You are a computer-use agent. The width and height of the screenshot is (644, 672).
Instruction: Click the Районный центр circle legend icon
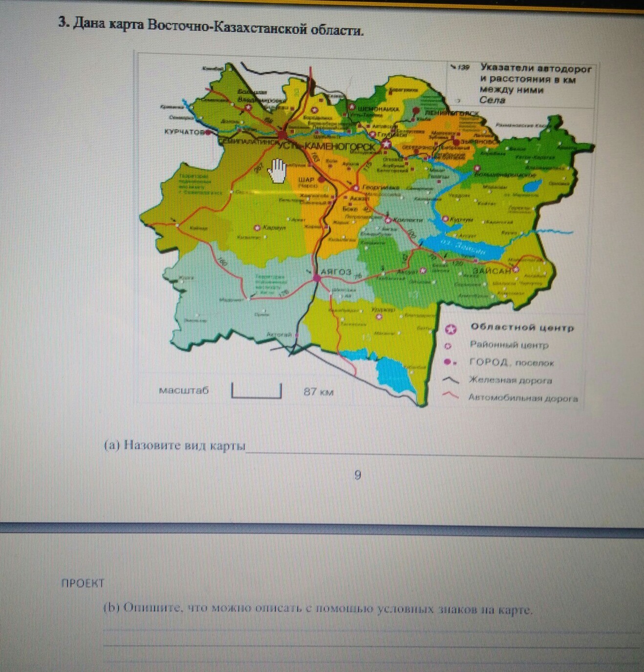click(x=448, y=346)
